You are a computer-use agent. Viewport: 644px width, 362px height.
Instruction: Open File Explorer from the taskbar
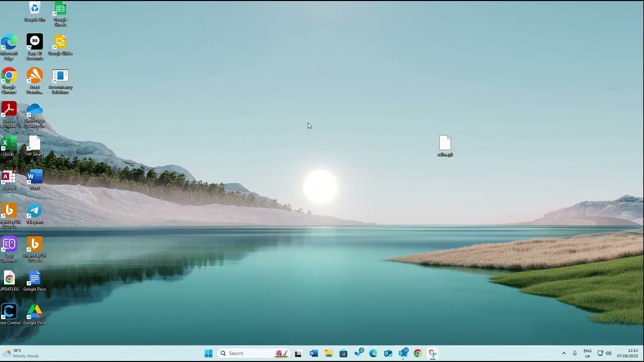pos(329,353)
